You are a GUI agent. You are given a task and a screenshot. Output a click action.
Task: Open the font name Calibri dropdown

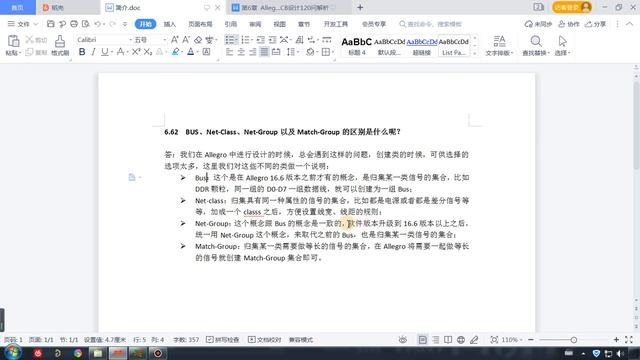tap(131, 40)
